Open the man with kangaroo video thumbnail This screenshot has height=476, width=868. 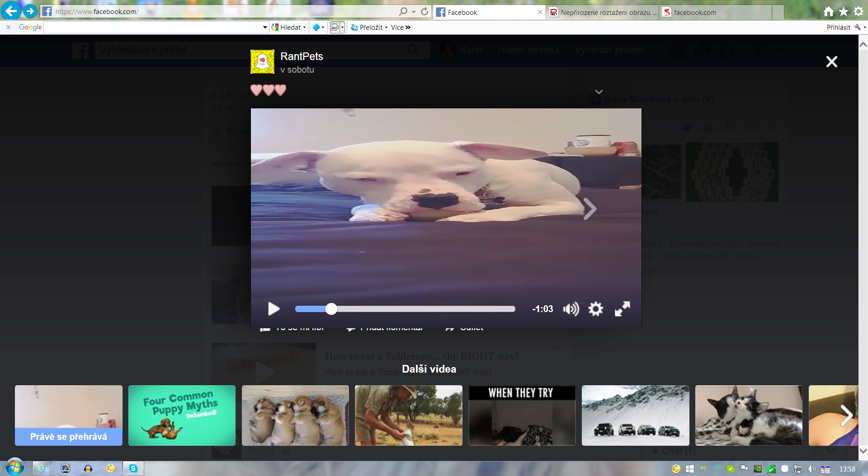pyautogui.click(x=409, y=415)
